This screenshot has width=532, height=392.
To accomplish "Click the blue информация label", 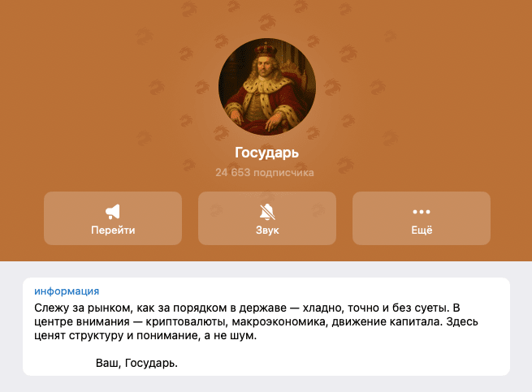I will tap(67, 291).
